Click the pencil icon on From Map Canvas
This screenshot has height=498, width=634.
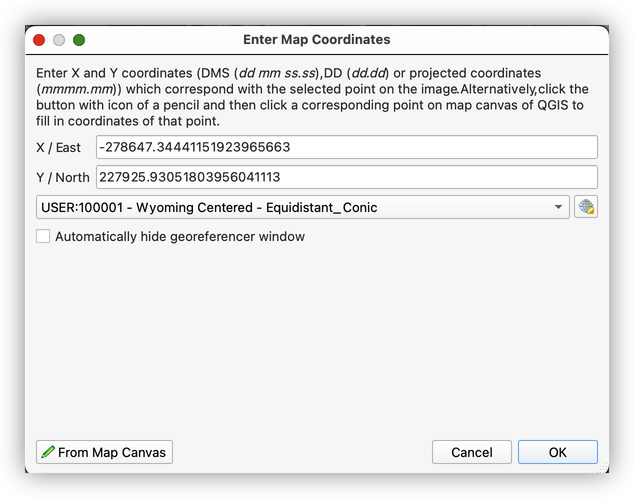48,452
